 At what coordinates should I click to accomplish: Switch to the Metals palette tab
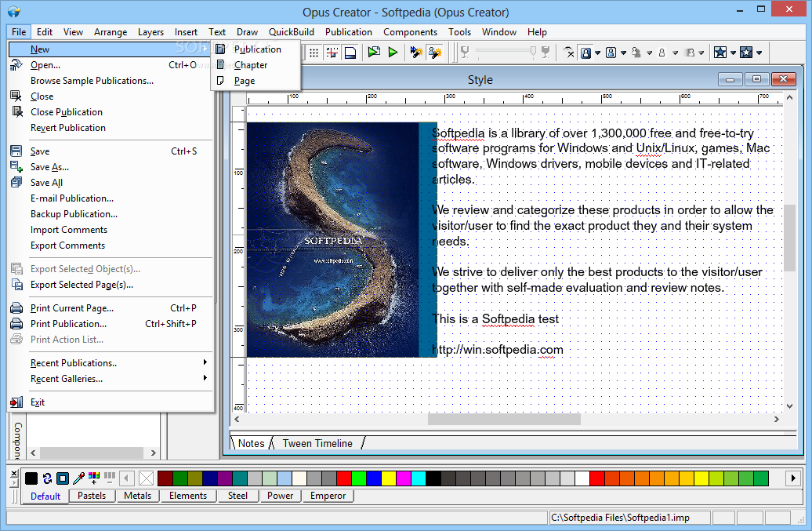[x=138, y=496]
